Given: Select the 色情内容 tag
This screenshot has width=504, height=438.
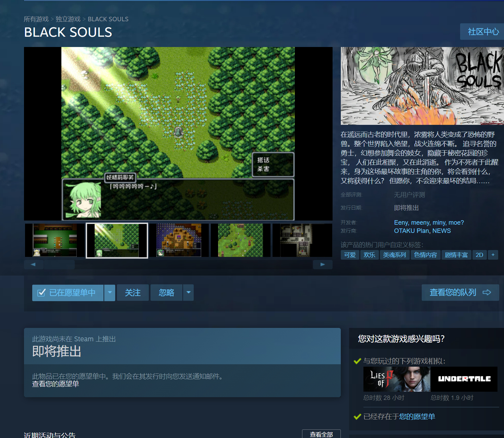Looking at the screenshot, I should click(x=425, y=255).
